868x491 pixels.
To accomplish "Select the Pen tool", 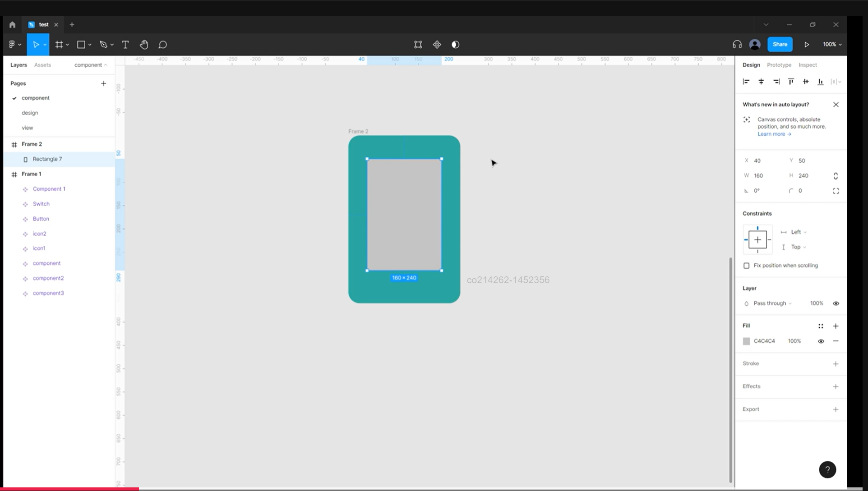I will click(104, 45).
